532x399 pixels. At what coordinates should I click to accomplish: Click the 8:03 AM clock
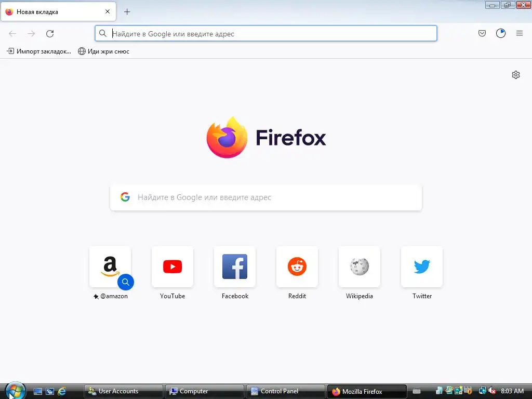point(512,391)
